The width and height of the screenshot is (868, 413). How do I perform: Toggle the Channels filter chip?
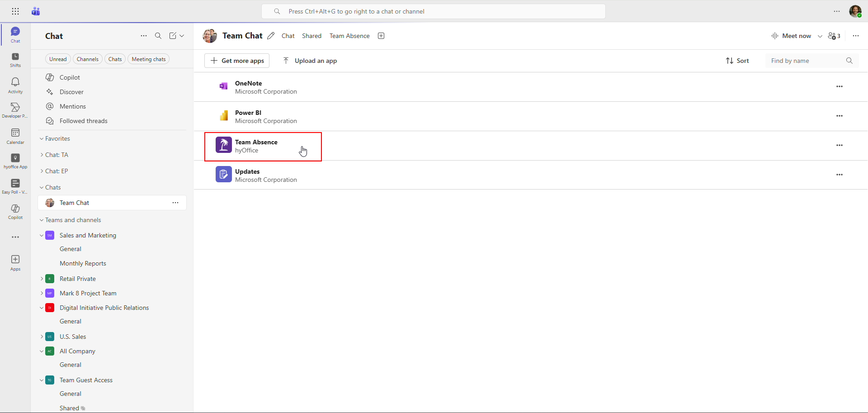[87, 59]
